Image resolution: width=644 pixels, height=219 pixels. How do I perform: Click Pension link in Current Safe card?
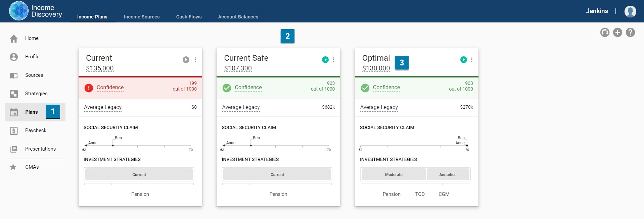(278, 194)
